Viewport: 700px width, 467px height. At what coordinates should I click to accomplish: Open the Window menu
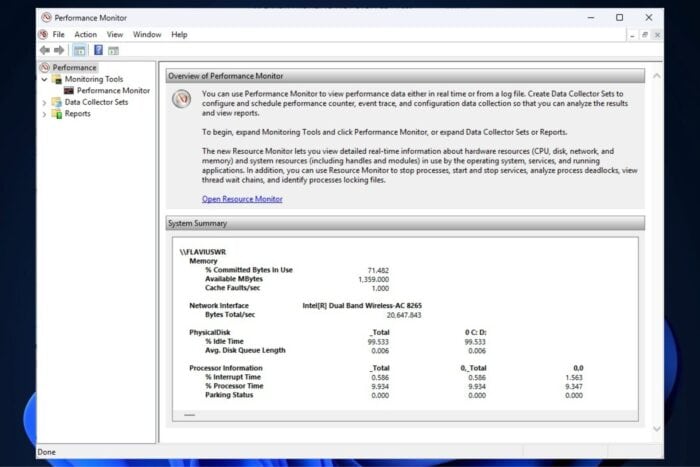coord(147,34)
